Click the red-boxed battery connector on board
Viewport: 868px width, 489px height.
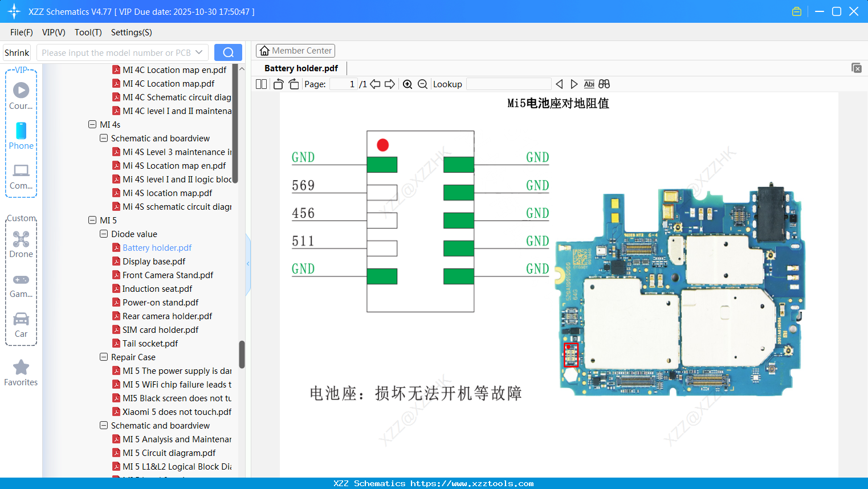(570, 355)
